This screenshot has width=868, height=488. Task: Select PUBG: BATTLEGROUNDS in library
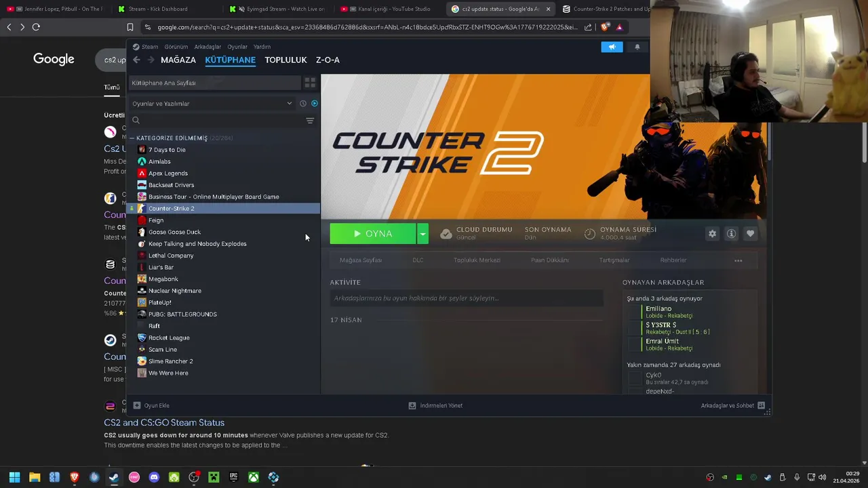182,314
